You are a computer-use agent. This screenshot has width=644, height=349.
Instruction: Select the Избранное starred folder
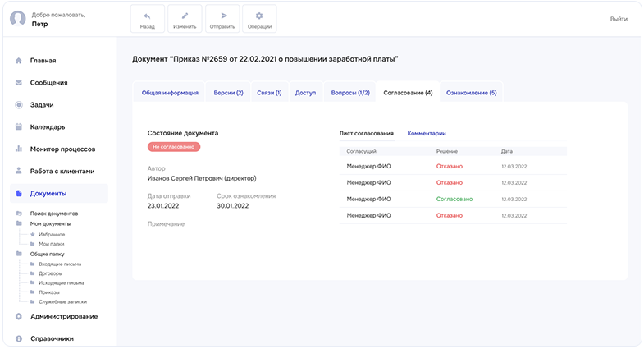coord(52,234)
